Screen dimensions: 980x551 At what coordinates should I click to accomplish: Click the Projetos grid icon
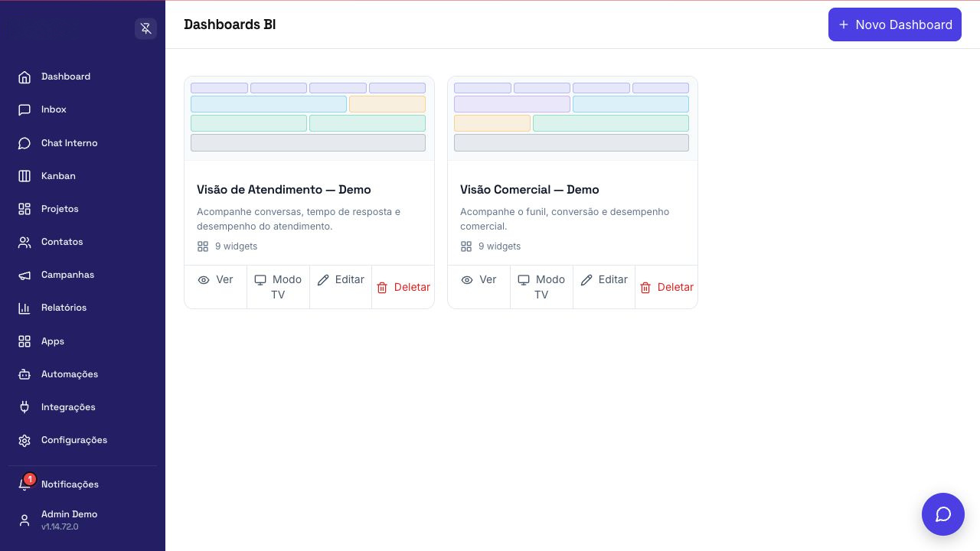(x=24, y=209)
